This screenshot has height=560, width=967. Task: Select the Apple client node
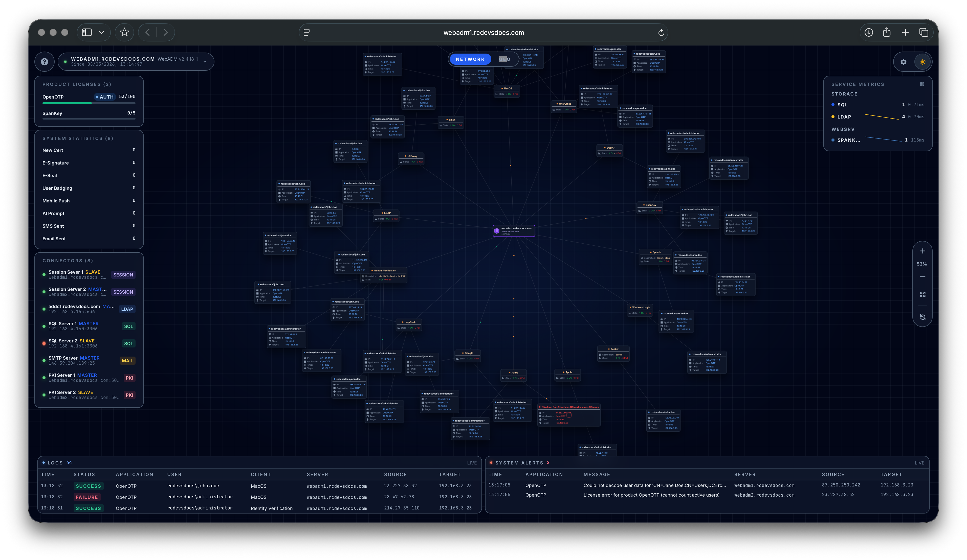coord(567,375)
